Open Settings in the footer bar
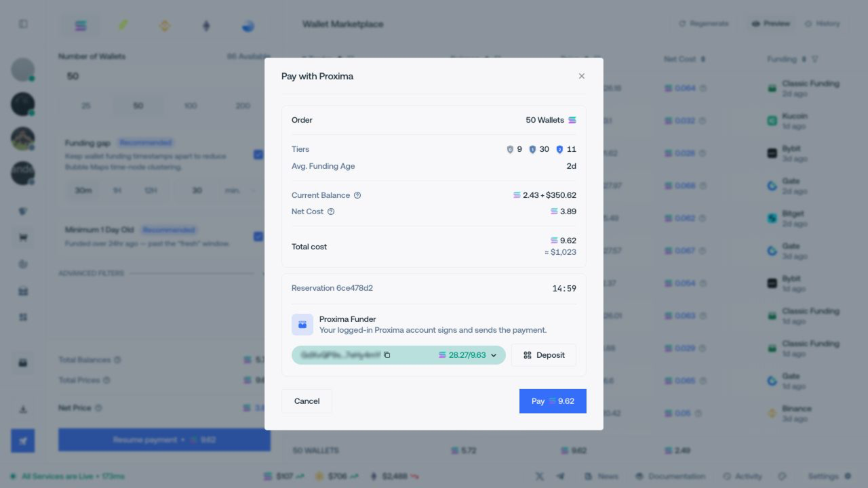Viewport: 868px width, 488px height. [829, 476]
